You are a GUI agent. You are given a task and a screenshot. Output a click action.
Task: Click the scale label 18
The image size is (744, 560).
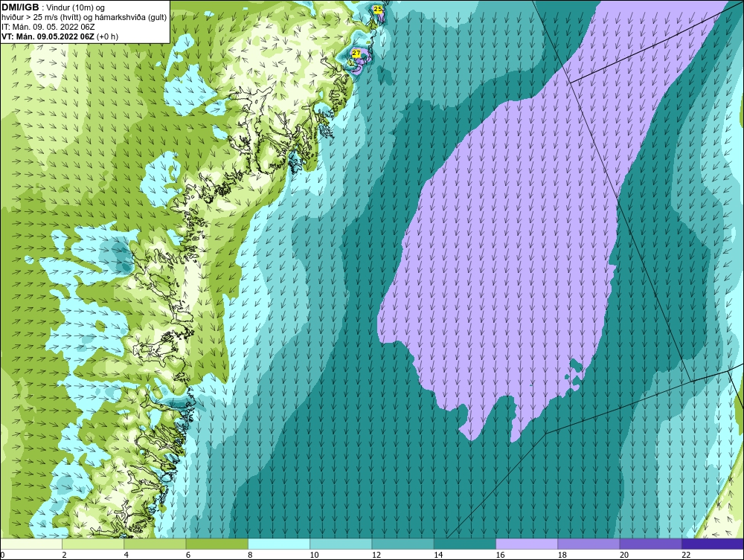click(x=562, y=556)
